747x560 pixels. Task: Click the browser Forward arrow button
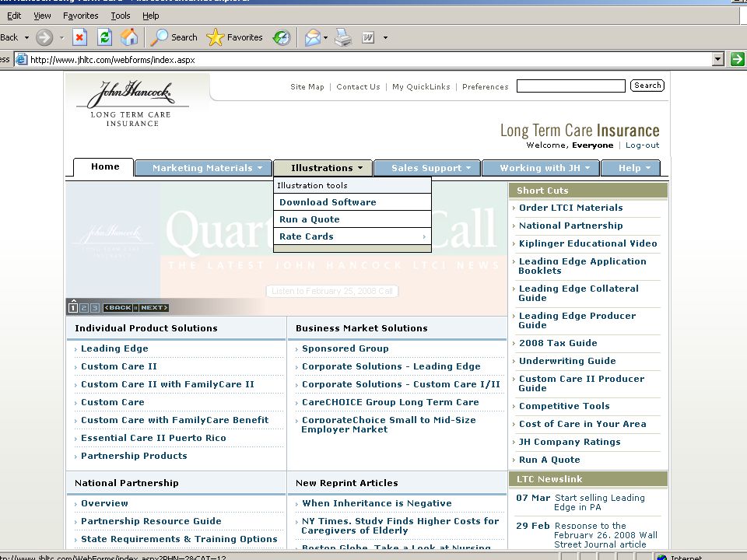(x=44, y=37)
